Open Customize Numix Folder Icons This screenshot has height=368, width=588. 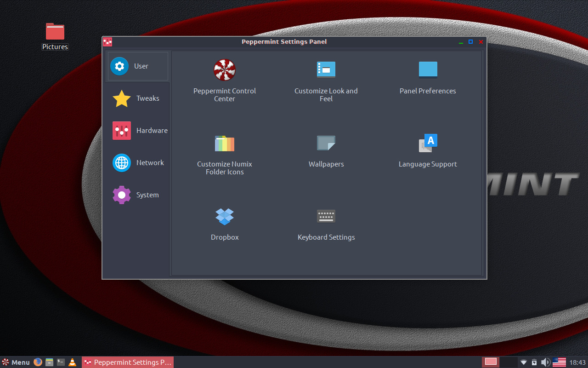tap(225, 154)
